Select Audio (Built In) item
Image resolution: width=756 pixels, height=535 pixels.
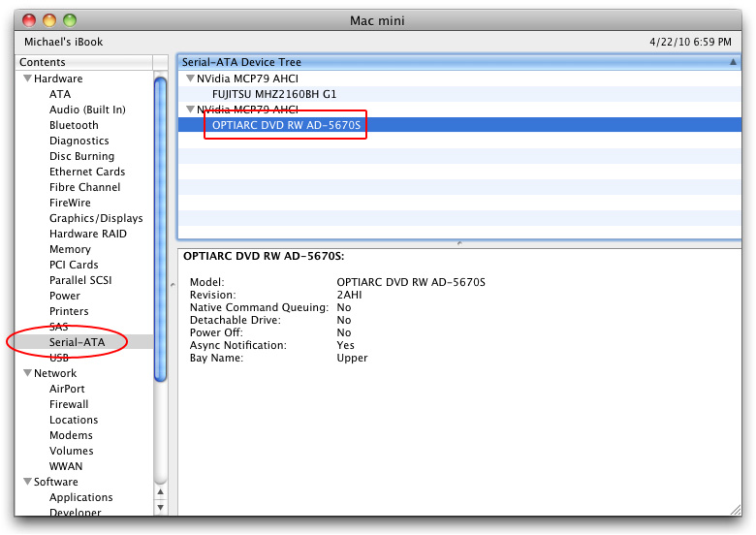pyautogui.click(x=87, y=110)
